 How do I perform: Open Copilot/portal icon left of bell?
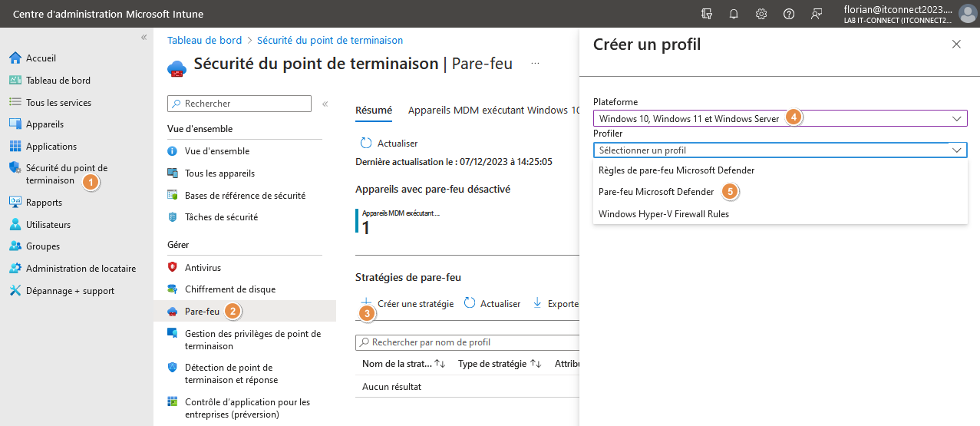point(707,14)
